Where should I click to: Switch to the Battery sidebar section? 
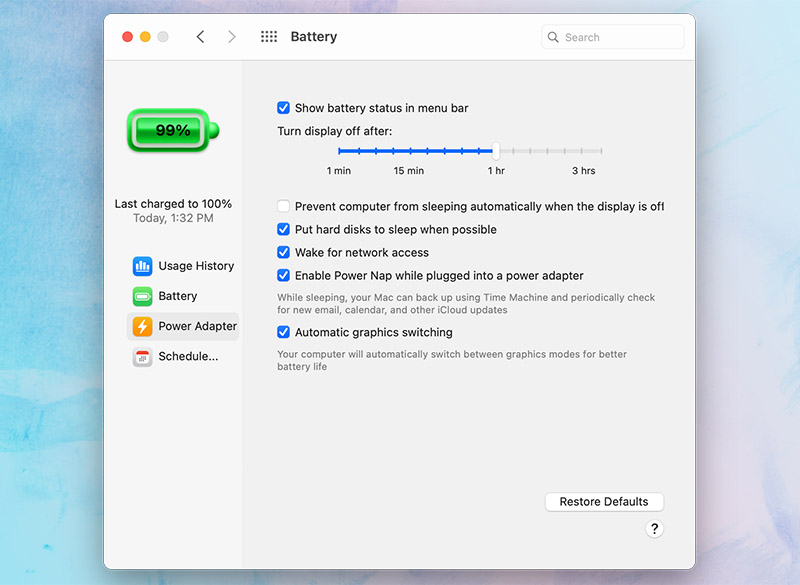tap(178, 296)
